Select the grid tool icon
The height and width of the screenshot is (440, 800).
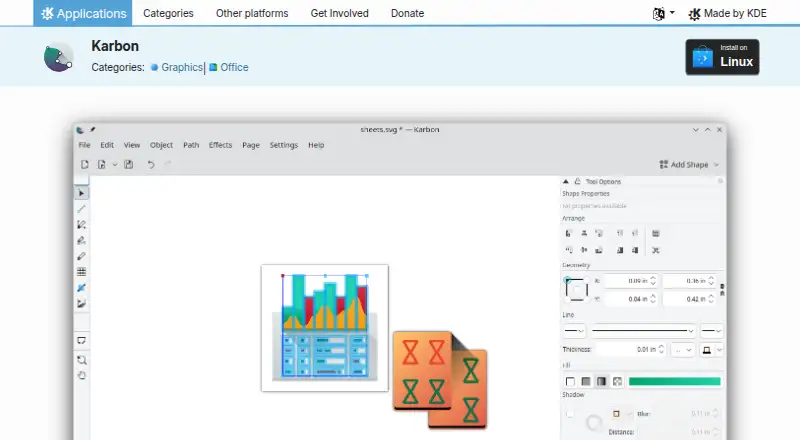[x=81, y=272]
